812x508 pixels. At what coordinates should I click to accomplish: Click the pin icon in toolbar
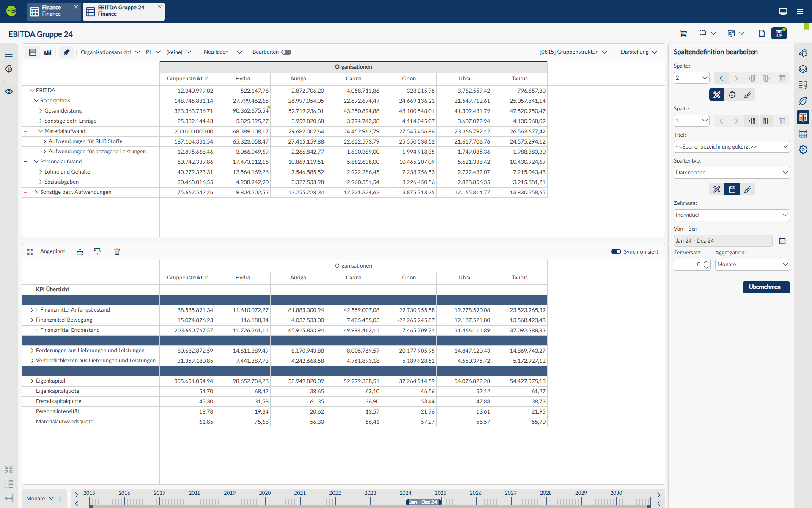[x=66, y=52]
